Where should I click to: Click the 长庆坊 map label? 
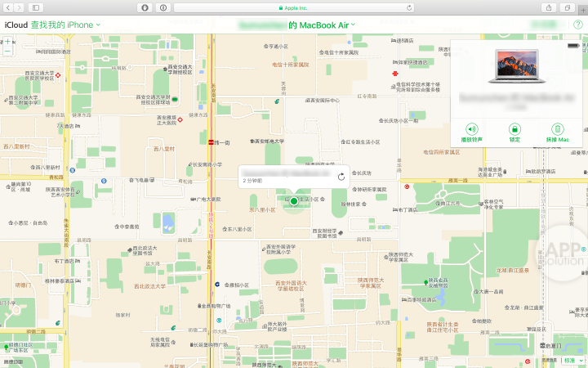[362, 173]
